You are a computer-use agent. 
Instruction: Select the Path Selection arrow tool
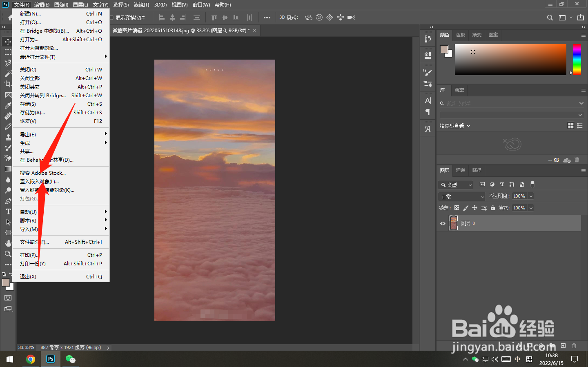click(8, 222)
